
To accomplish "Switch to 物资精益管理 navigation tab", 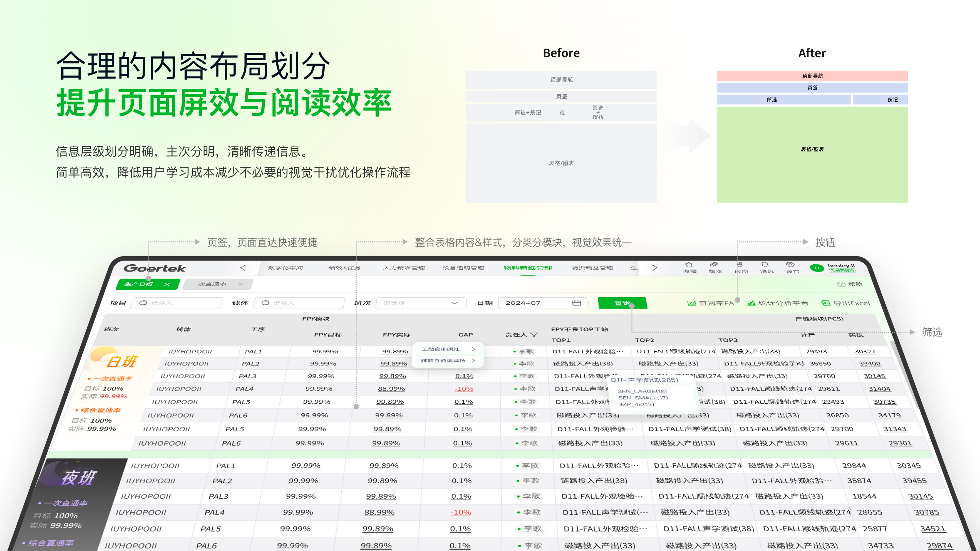I will pos(592,268).
